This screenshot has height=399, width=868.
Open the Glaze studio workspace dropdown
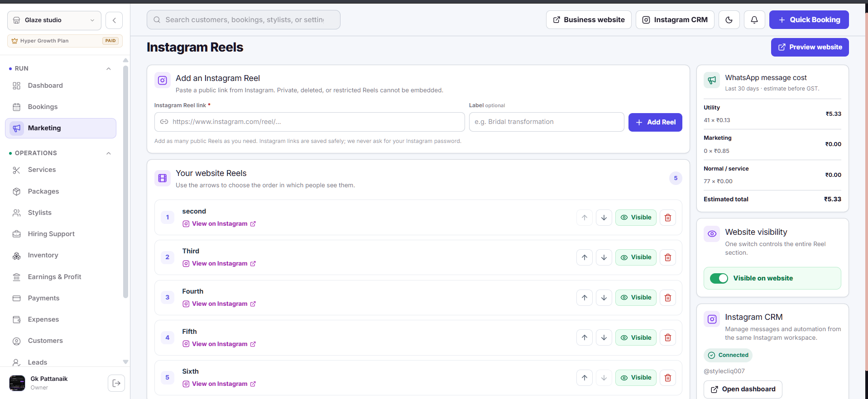pos(54,20)
